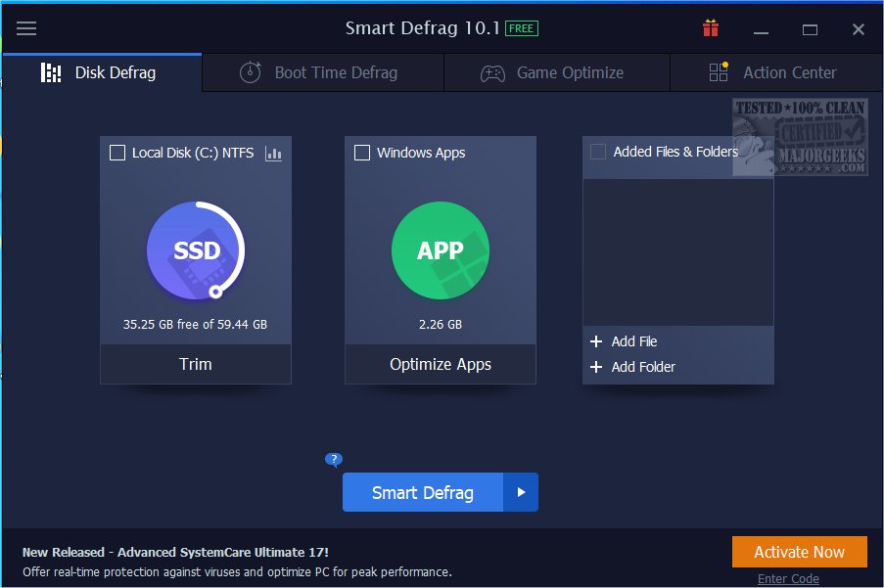Expand the Smart Defrag dropdown arrow
The image size is (884, 588).
521,493
